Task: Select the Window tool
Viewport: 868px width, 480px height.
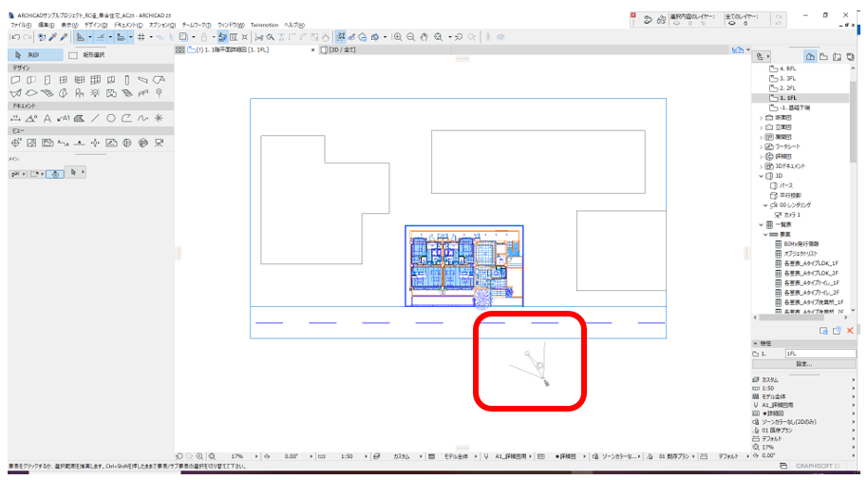Action: pos(63,80)
